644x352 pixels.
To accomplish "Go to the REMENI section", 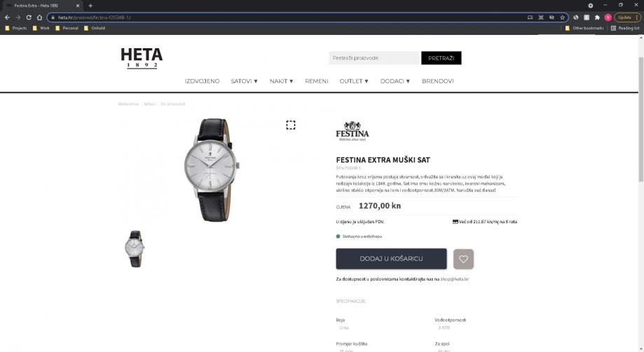I will [x=317, y=81].
